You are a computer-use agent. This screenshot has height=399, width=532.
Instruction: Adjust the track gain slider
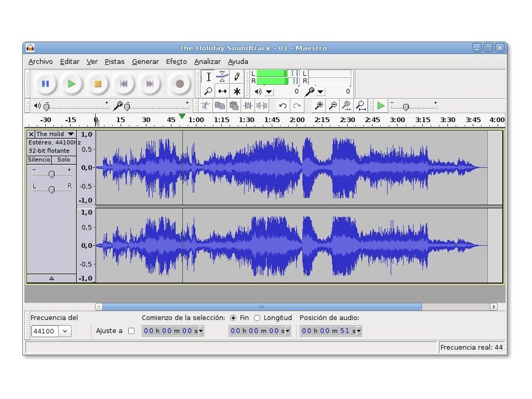(51, 174)
